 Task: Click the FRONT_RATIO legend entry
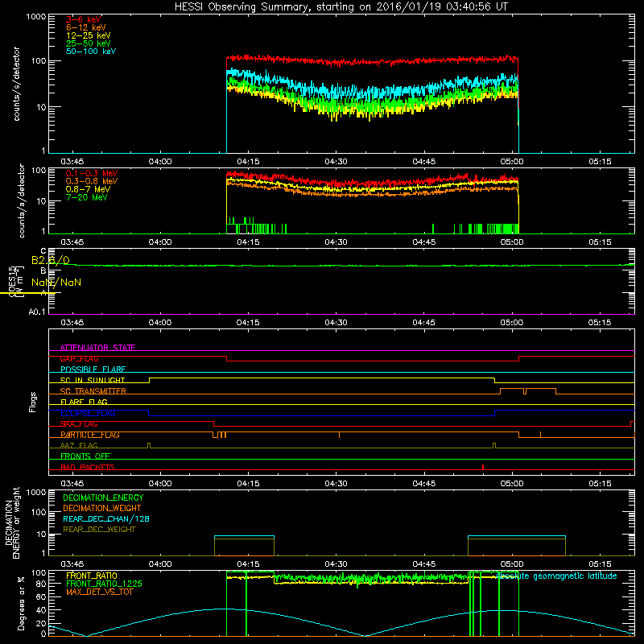pyautogui.click(x=92, y=576)
